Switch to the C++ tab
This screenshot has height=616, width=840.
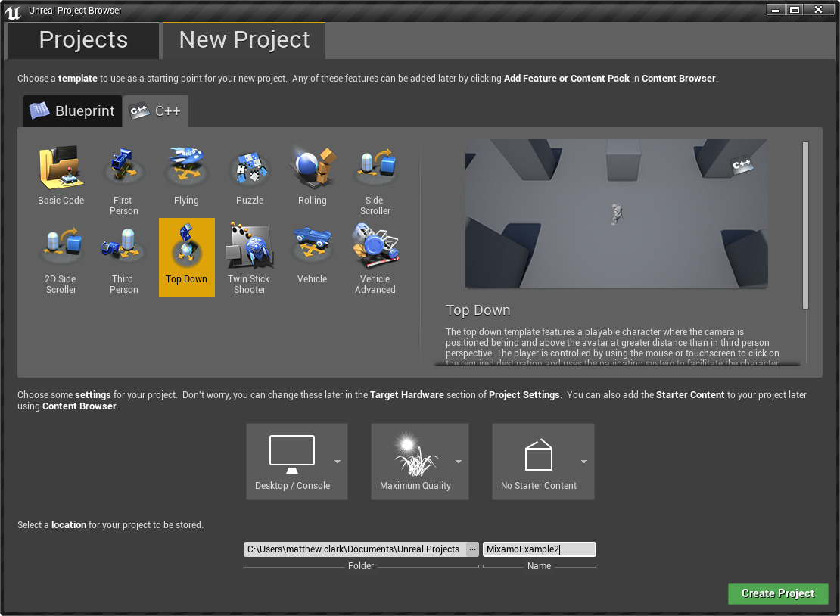click(156, 111)
